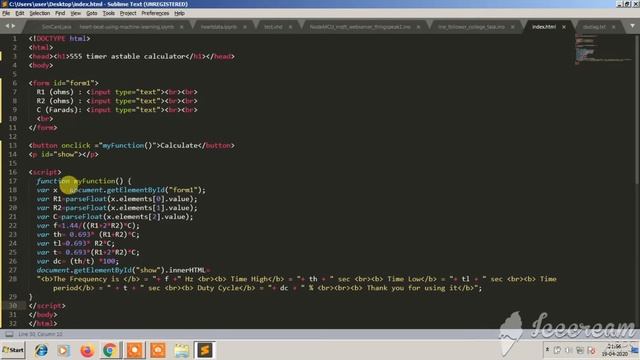Close the heartdata.ipynb tab
640x360 pixels.
(x=245, y=27)
